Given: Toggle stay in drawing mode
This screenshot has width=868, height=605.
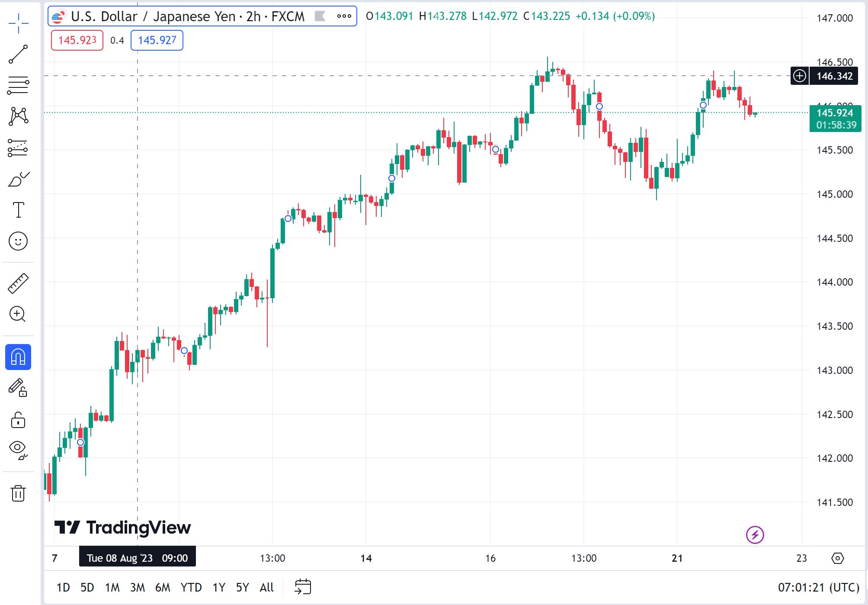Looking at the screenshot, I should 18,388.
